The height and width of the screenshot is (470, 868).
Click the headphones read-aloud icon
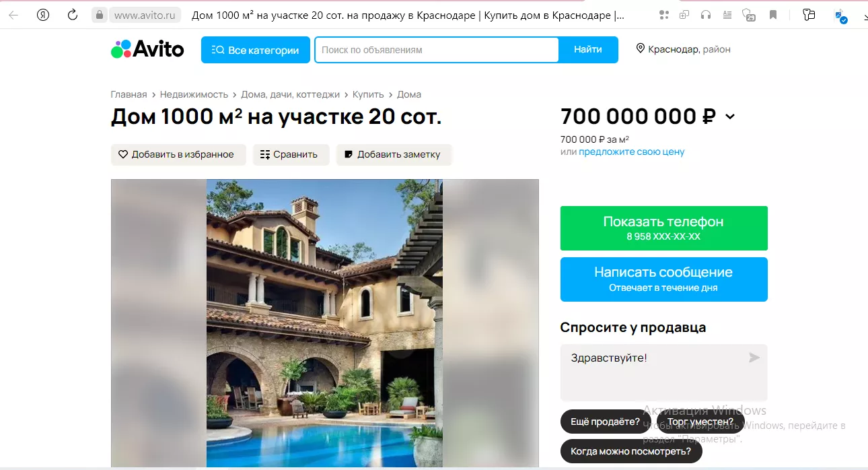(x=705, y=15)
